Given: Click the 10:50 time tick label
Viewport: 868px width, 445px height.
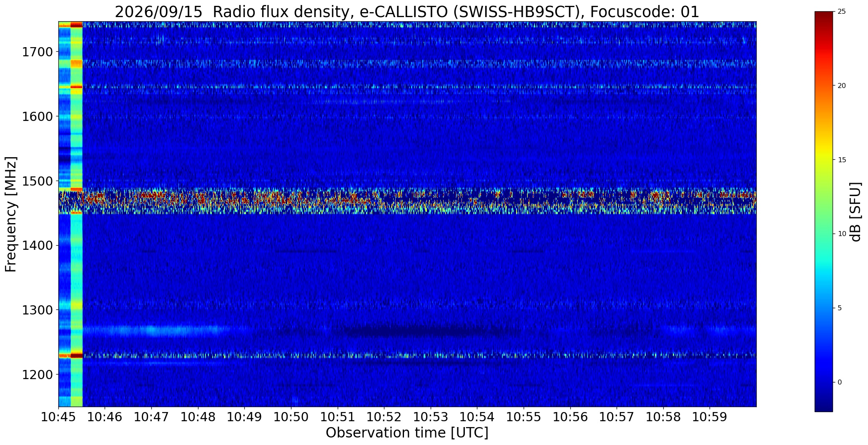Looking at the screenshot, I should [x=291, y=417].
